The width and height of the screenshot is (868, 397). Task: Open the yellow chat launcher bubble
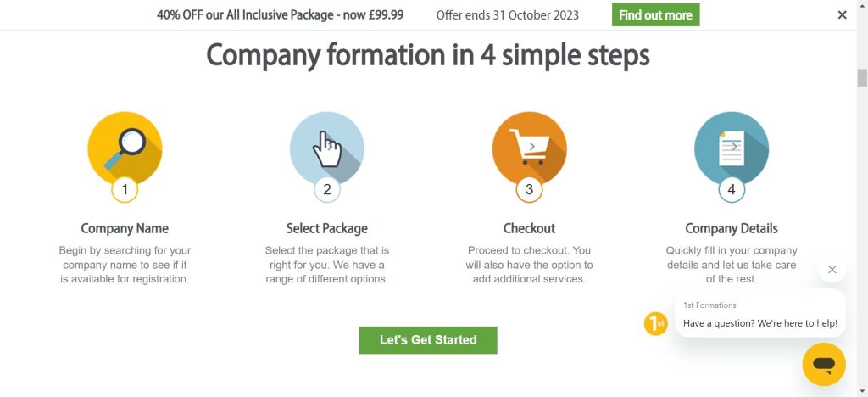[824, 365]
